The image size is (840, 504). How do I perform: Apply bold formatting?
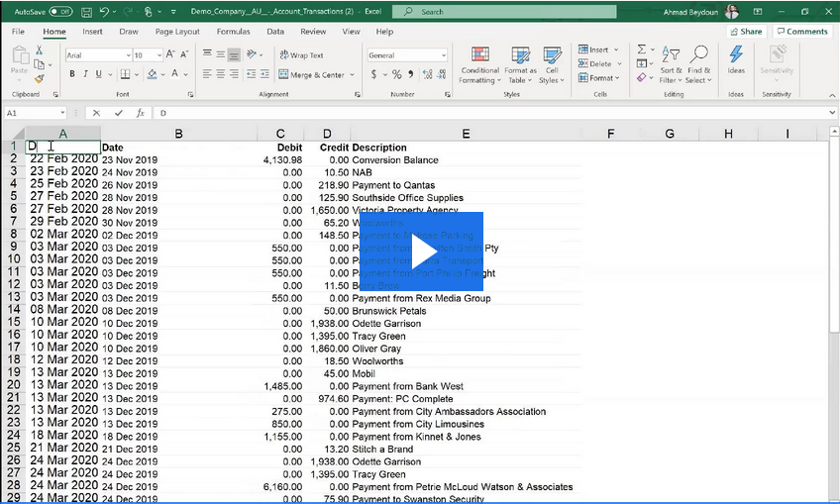[72, 74]
